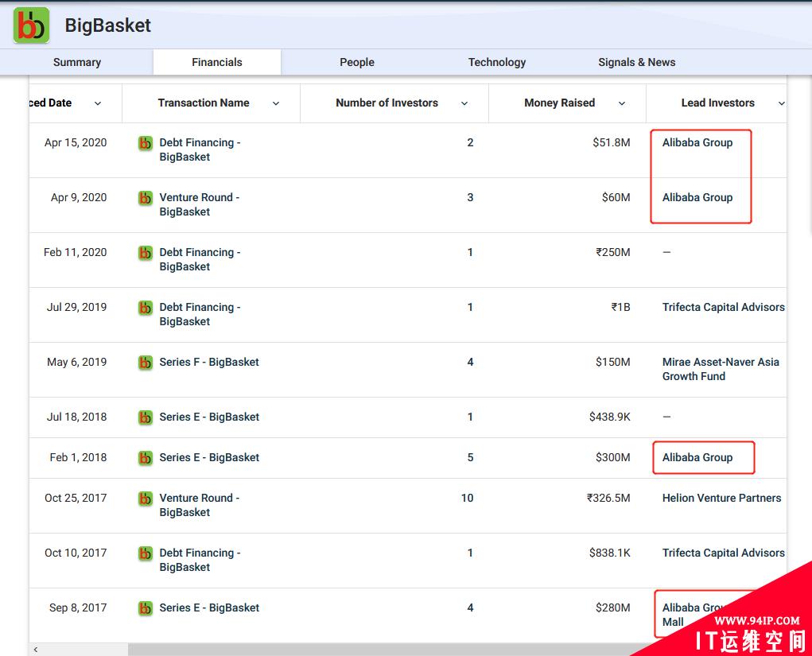The height and width of the screenshot is (656, 812).
Task: Click BigBasket icon in Jul 18, 2018 row
Action: [146, 417]
